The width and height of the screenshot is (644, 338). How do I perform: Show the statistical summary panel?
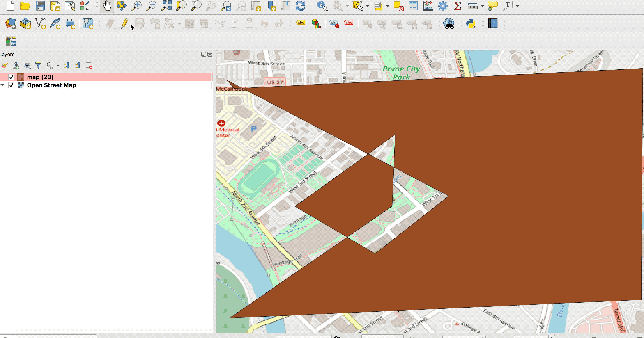tap(458, 5)
